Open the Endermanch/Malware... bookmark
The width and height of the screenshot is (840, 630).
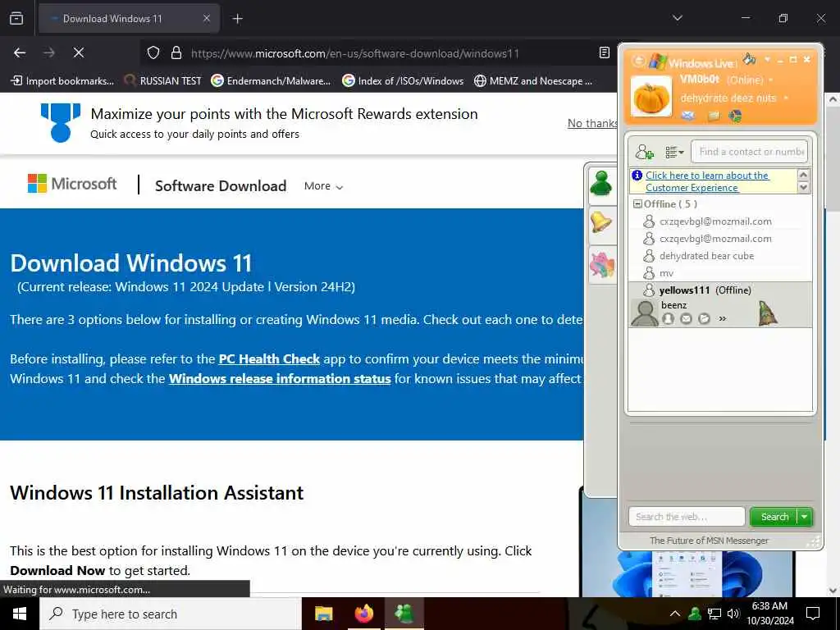pyautogui.click(x=271, y=81)
